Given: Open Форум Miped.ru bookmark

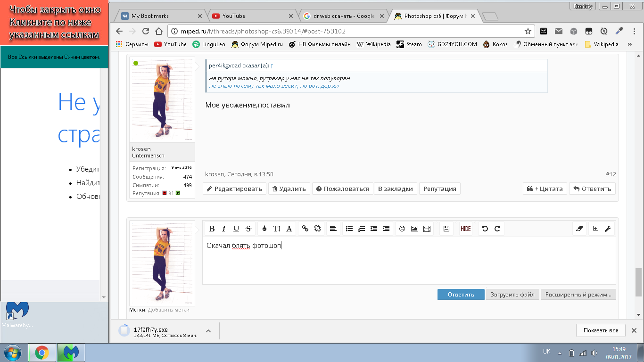Looking at the screenshot, I should [257, 44].
